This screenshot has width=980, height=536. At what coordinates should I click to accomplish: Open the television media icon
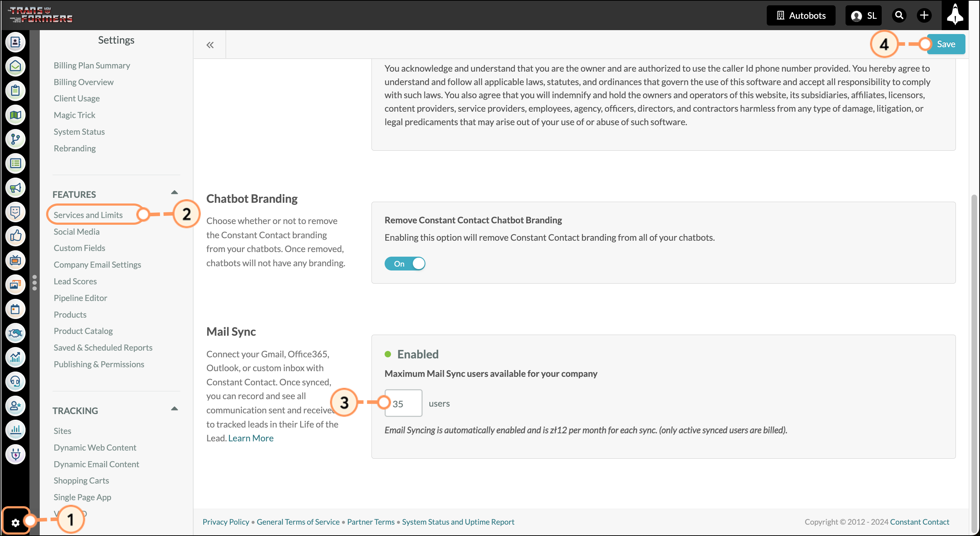tap(15, 261)
